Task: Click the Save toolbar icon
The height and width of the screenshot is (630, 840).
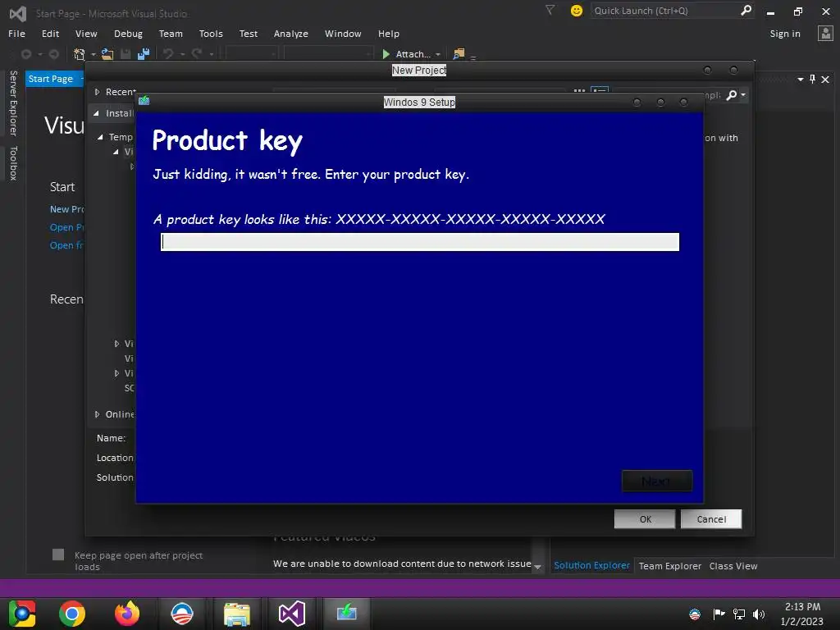Action: point(126,54)
